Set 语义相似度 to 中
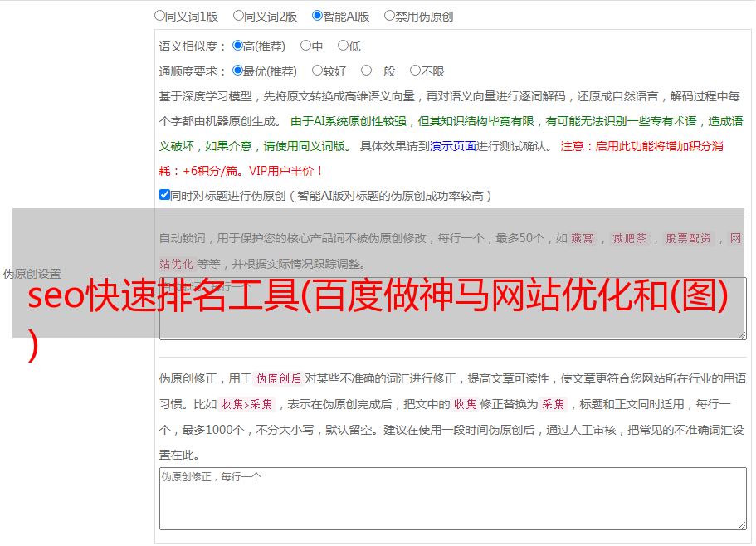The image size is (756, 546). (305, 46)
